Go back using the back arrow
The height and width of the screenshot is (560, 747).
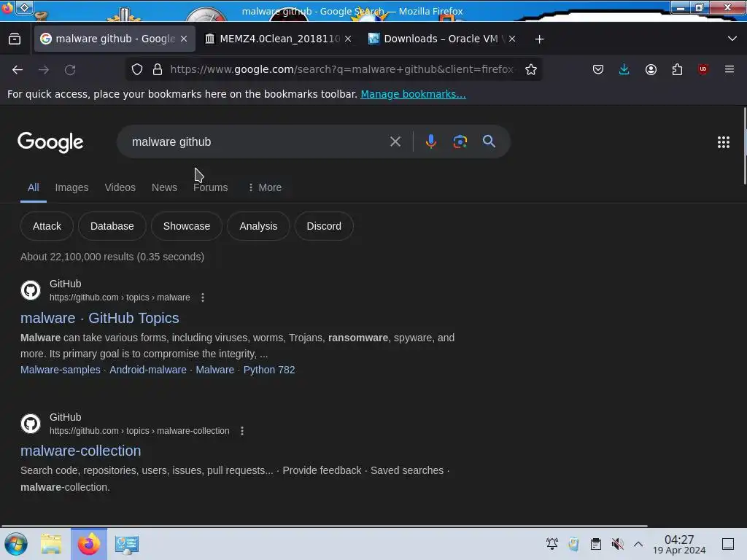tap(18, 69)
